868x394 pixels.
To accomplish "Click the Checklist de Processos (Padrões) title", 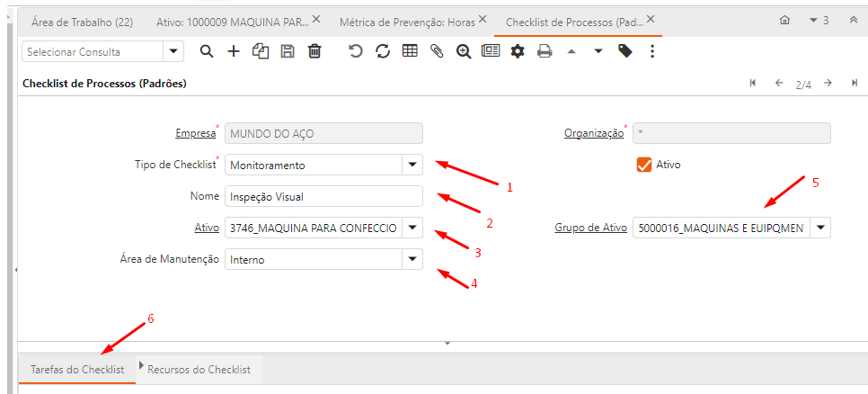I will pos(104,85).
